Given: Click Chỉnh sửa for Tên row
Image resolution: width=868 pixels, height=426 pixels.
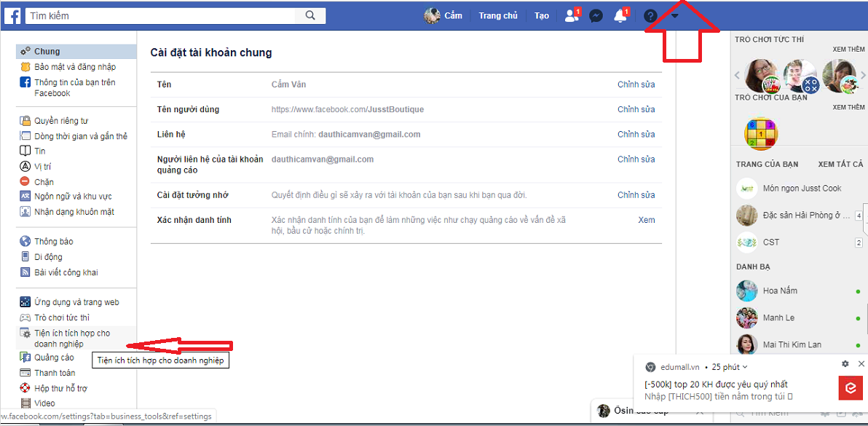Looking at the screenshot, I should click(636, 84).
